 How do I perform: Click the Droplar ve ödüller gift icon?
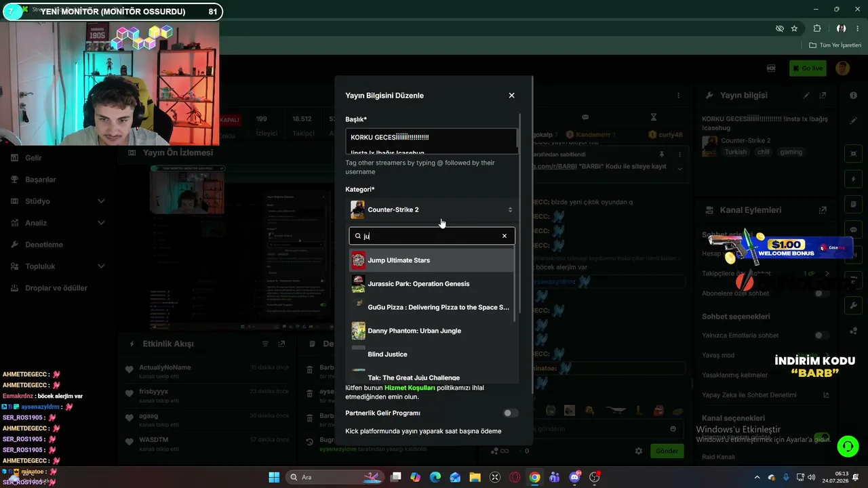pos(15,288)
